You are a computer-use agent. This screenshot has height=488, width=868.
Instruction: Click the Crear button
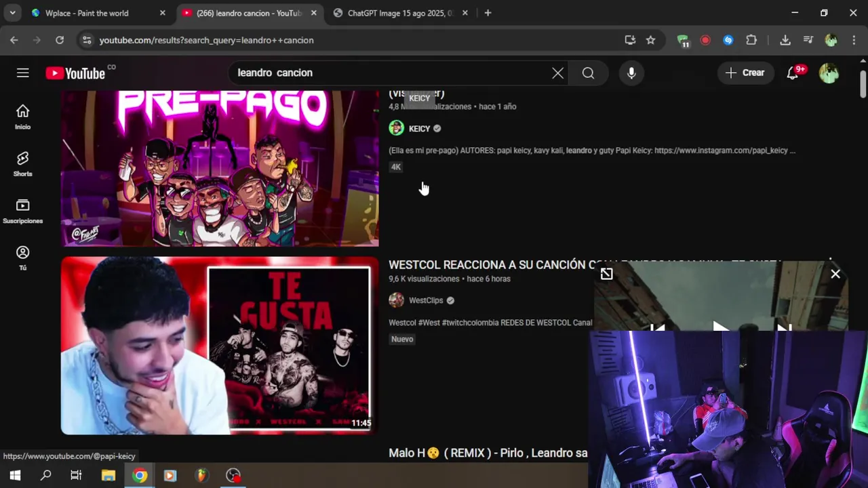[745, 73]
